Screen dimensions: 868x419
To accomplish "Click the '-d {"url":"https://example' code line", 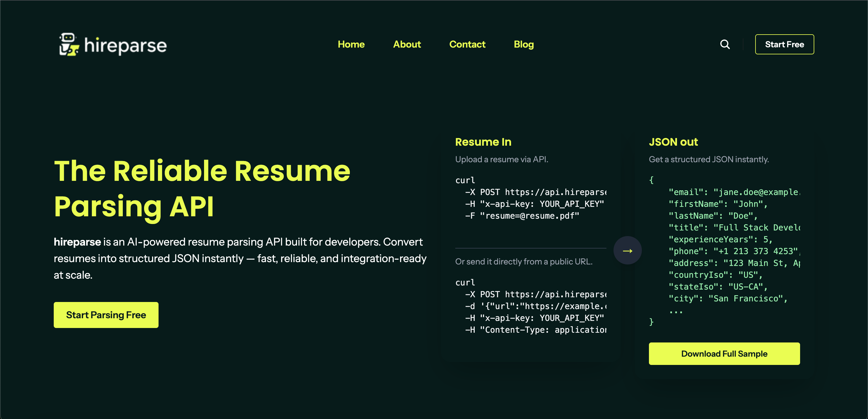I will [536, 306].
